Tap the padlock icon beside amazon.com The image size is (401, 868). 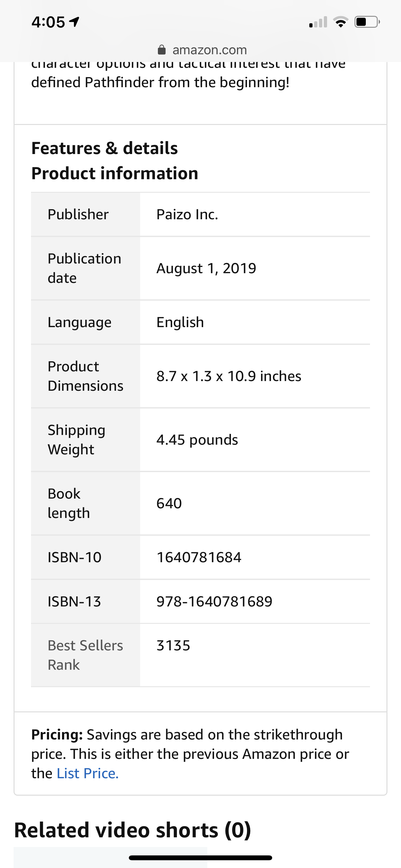162,50
